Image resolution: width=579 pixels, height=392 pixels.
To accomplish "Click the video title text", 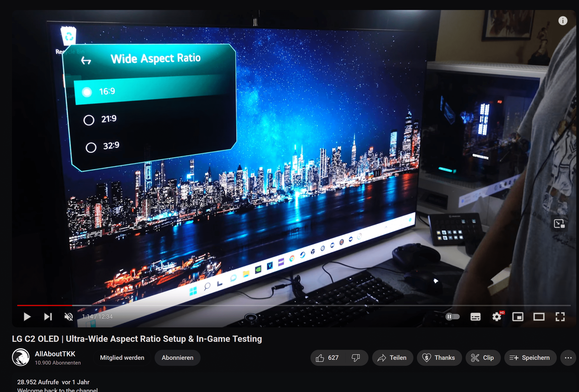I will pyautogui.click(x=137, y=339).
